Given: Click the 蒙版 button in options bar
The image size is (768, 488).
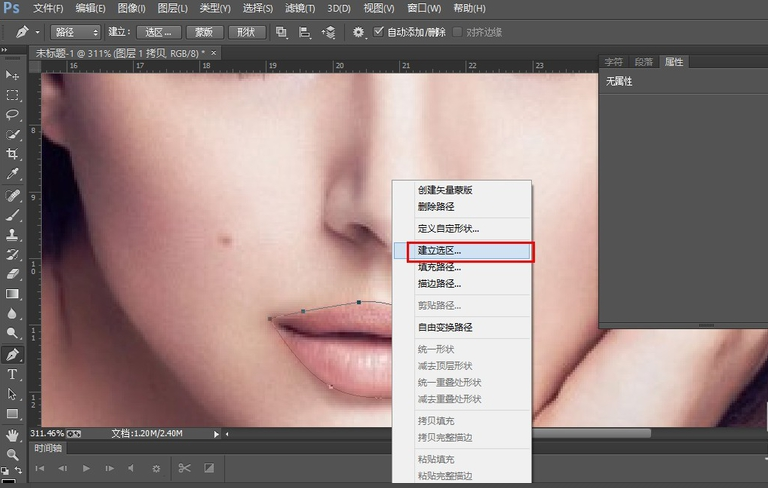Looking at the screenshot, I should pyautogui.click(x=203, y=32).
